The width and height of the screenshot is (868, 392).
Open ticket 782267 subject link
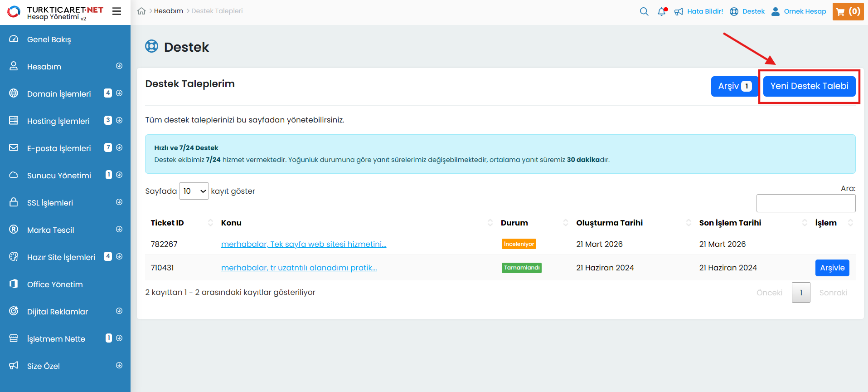[x=303, y=244]
